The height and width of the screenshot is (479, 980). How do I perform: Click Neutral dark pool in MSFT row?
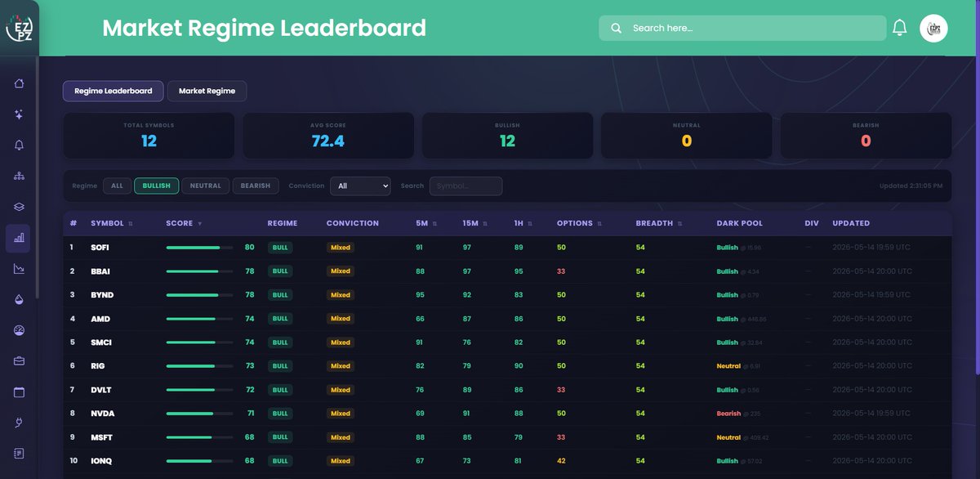point(728,437)
